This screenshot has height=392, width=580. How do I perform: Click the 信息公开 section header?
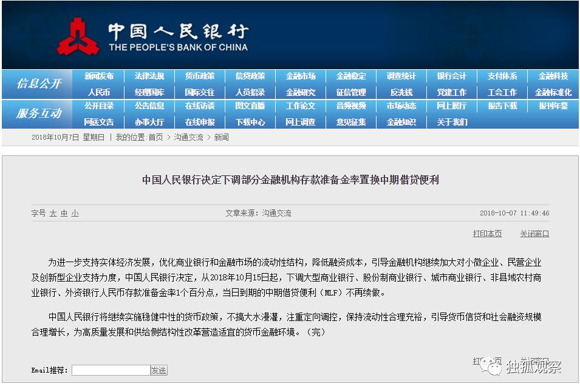click(39, 84)
